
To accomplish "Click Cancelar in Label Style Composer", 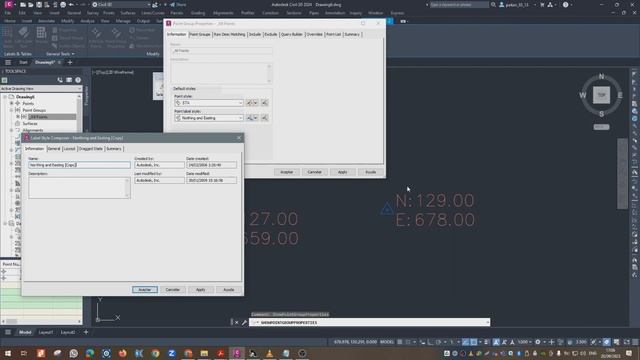I will click(x=173, y=289).
